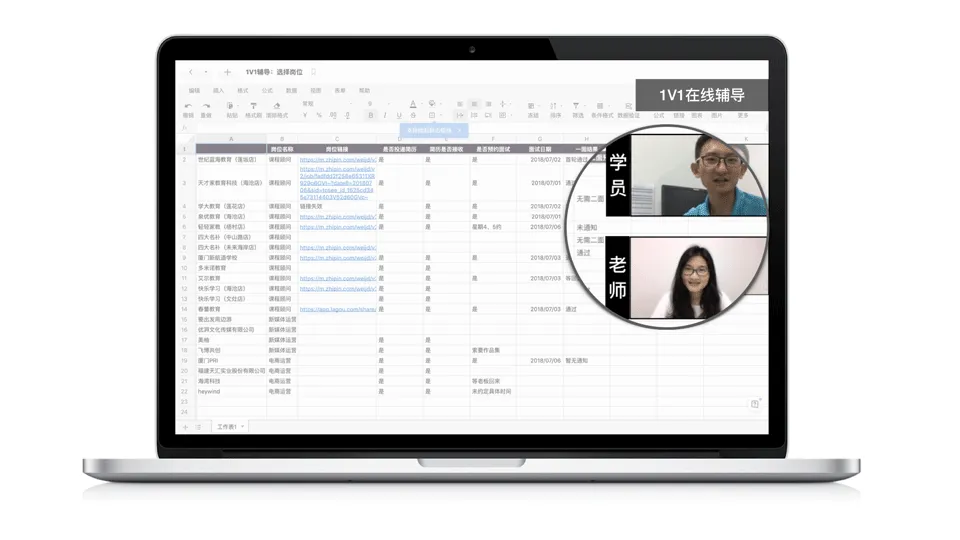Screen dimensions: 960x540
Task: Click the filter (筛选) funnel icon
Action: pyautogui.click(x=577, y=105)
